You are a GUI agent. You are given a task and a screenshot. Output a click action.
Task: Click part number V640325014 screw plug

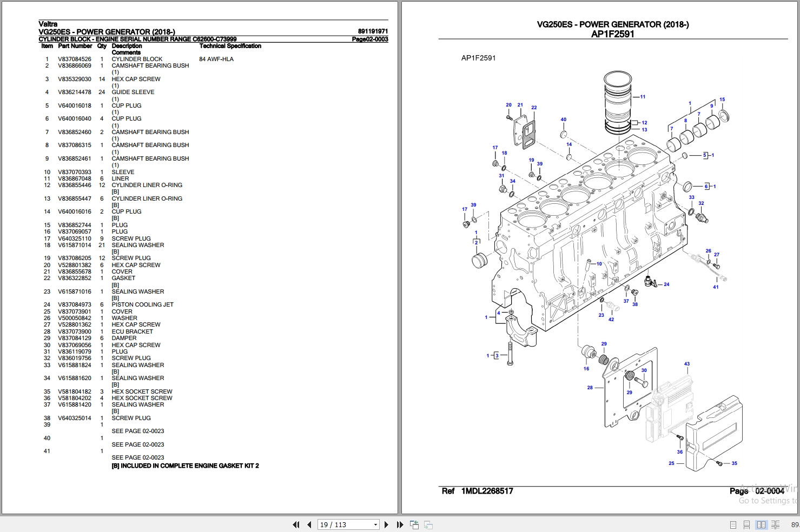click(x=75, y=418)
